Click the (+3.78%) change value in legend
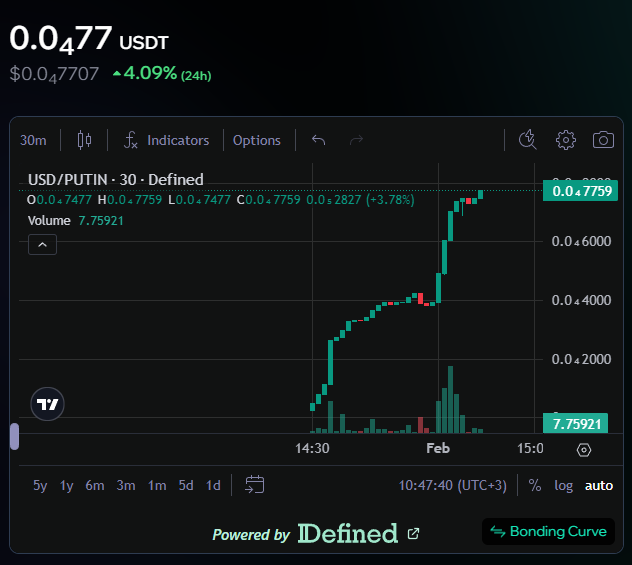Viewport: 632px width, 565px height. (x=390, y=200)
